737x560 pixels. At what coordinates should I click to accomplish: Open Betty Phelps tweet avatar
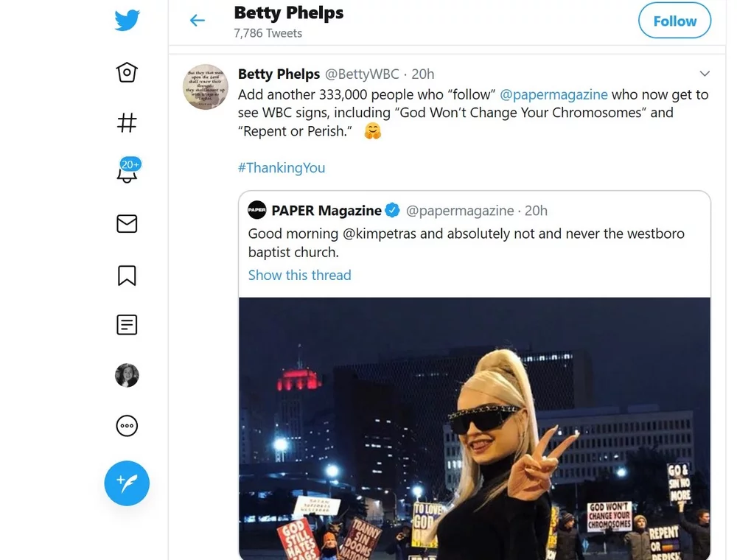[205, 87]
